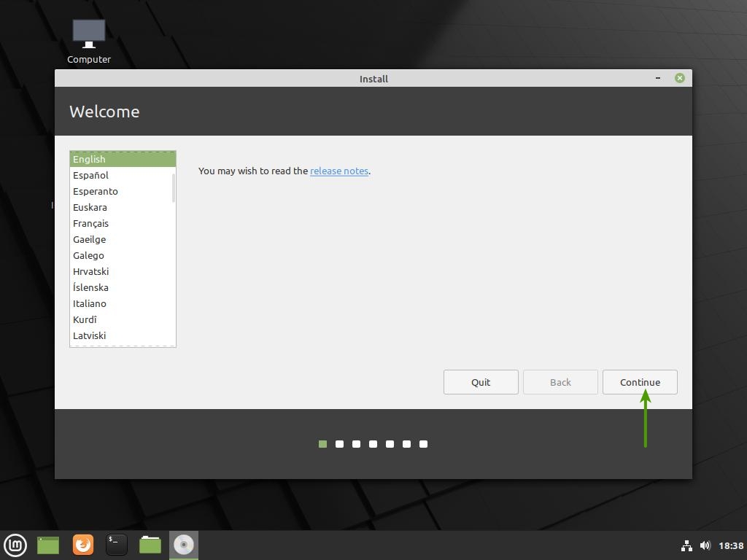Open the Linux Mint start menu
This screenshot has height=560, width=747.
click(x=15, y=545)
